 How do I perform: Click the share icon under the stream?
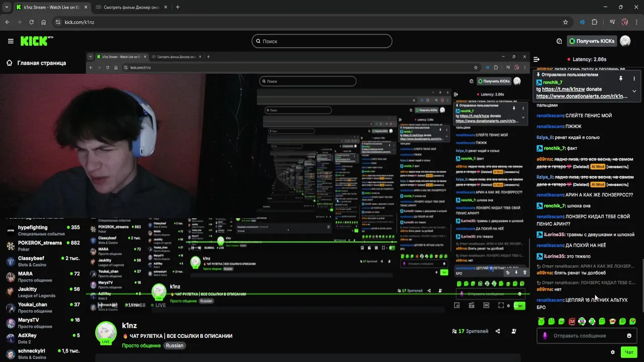click(498, 331)
